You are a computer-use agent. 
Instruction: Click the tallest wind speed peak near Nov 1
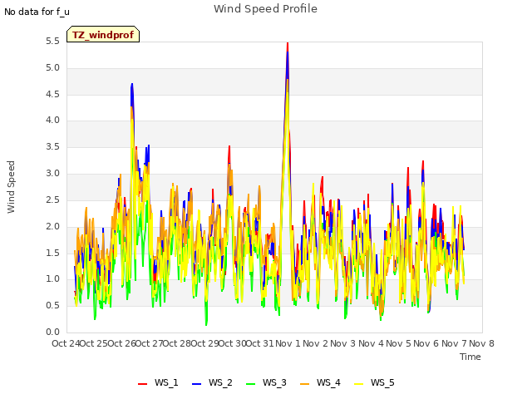tap(288, 44)
